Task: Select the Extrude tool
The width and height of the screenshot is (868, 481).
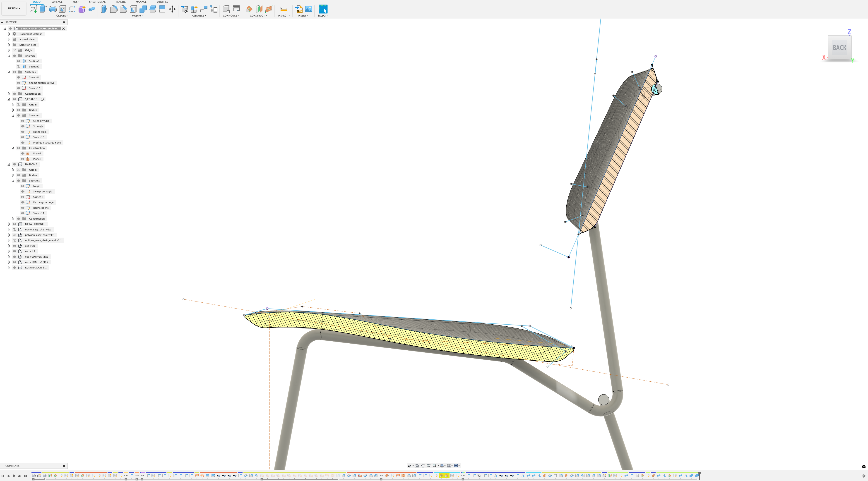Action: tap(43, 9)
